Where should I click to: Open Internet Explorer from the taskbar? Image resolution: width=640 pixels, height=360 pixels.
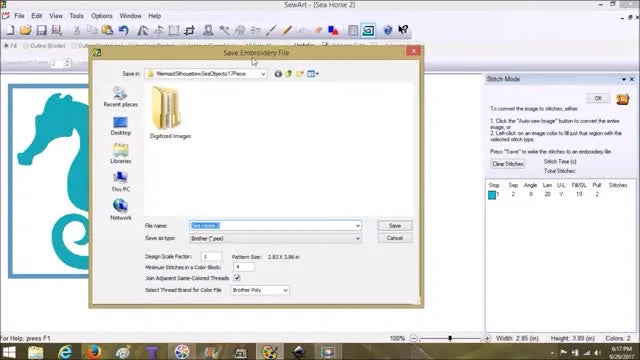point(65,351)
